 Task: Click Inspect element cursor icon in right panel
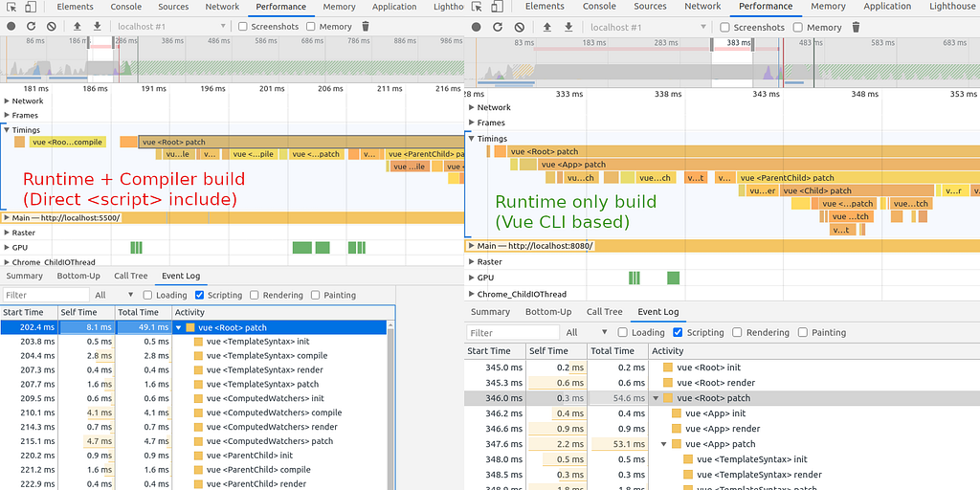[x=477, y=7]
